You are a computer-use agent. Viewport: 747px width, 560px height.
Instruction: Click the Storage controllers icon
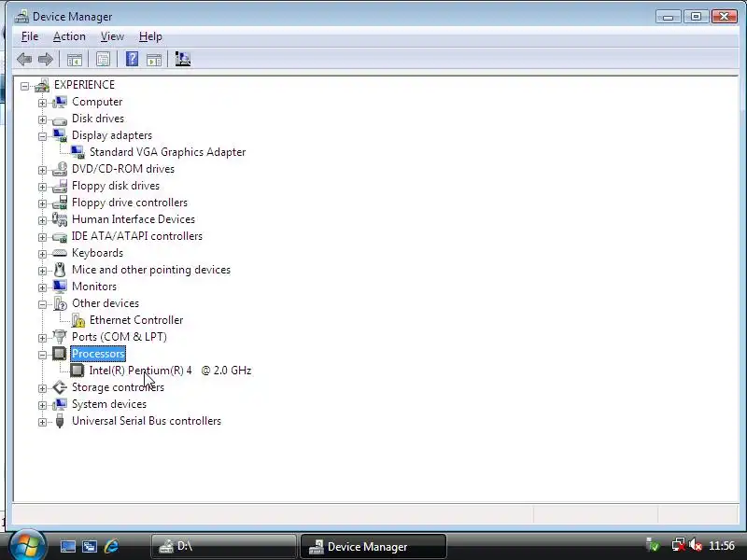click(x=60, y=387)
